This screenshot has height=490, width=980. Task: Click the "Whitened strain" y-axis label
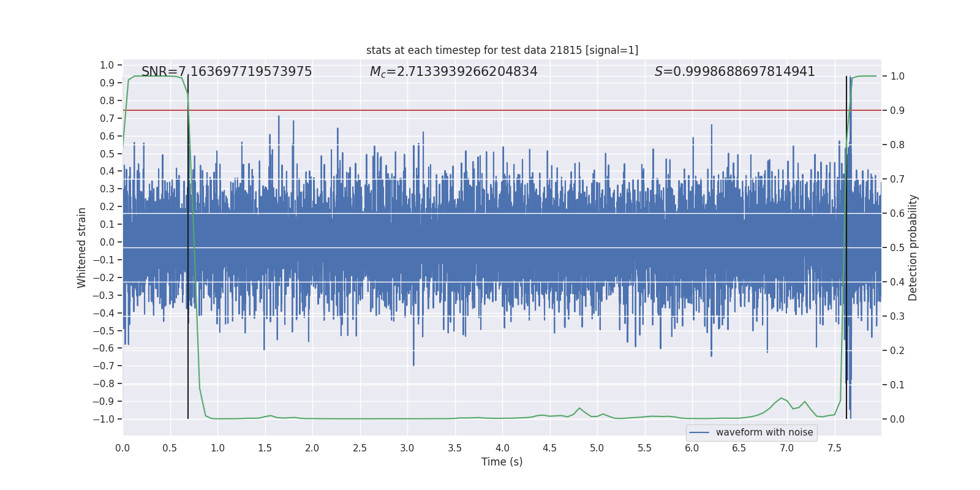82,247
